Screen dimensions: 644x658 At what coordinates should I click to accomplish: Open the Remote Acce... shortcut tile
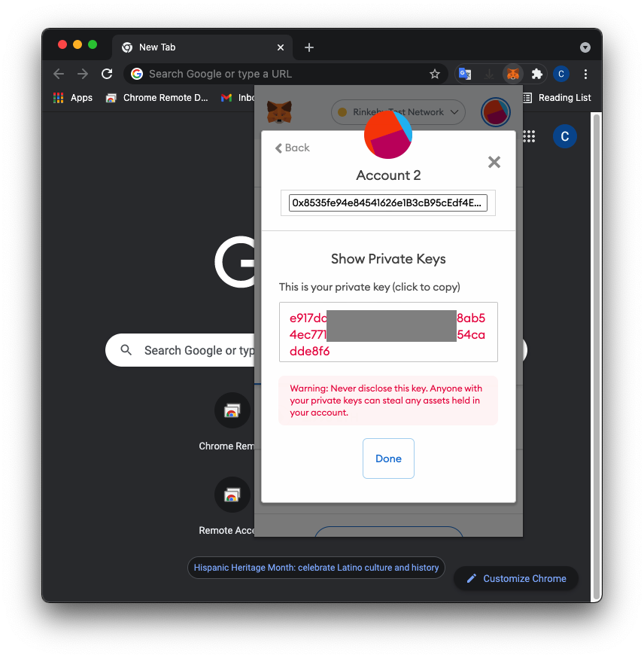point(232,506)
